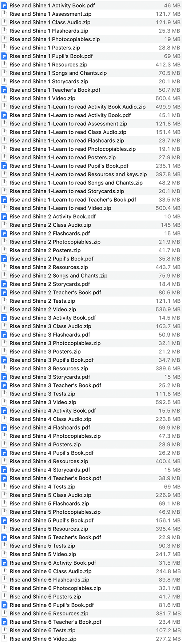
Task: Click the PDF icon of Rise and Shine 6 Teacher's Book.pdf
Action: click(x=4, y=622)
